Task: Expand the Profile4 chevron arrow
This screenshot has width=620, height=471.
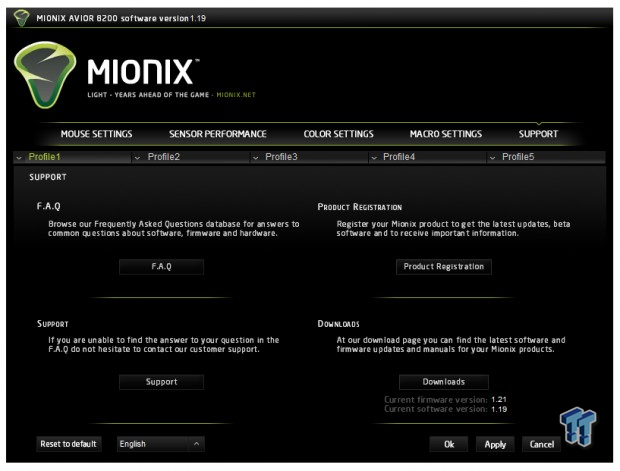Action: click(x=374, y=158)
